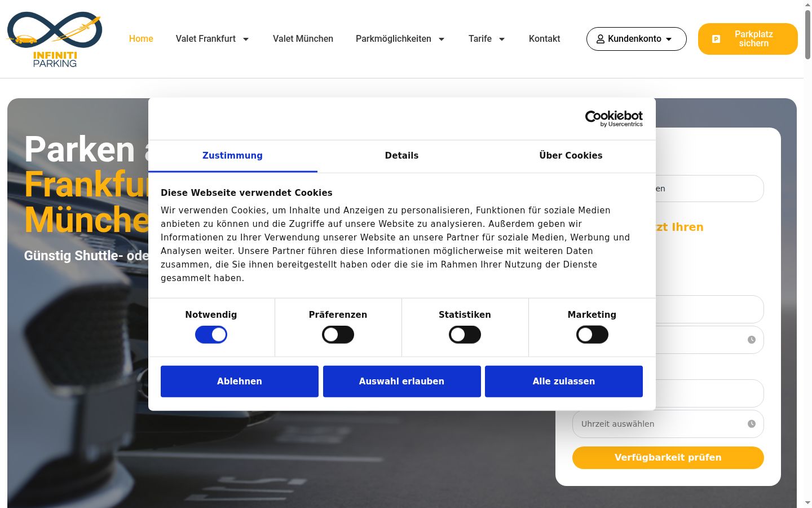Expand the Parkmöglichkeiten dropdown arrow
This screenshot has width=812, height=508.
coord(442,39)
